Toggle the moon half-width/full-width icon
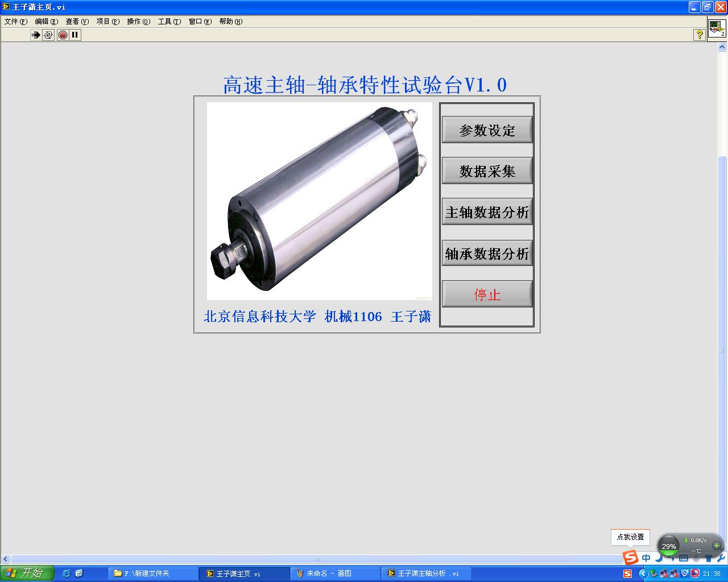The width and height of the screenshot is (728, 582). [659, 558]
